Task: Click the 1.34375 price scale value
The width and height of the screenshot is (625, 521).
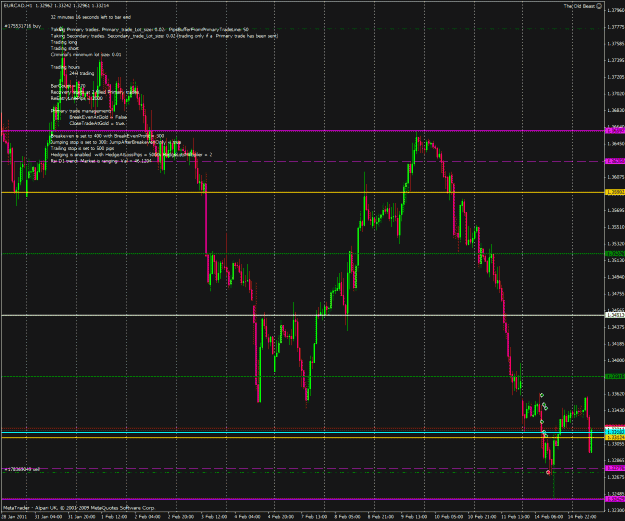Action: [616, 327]
